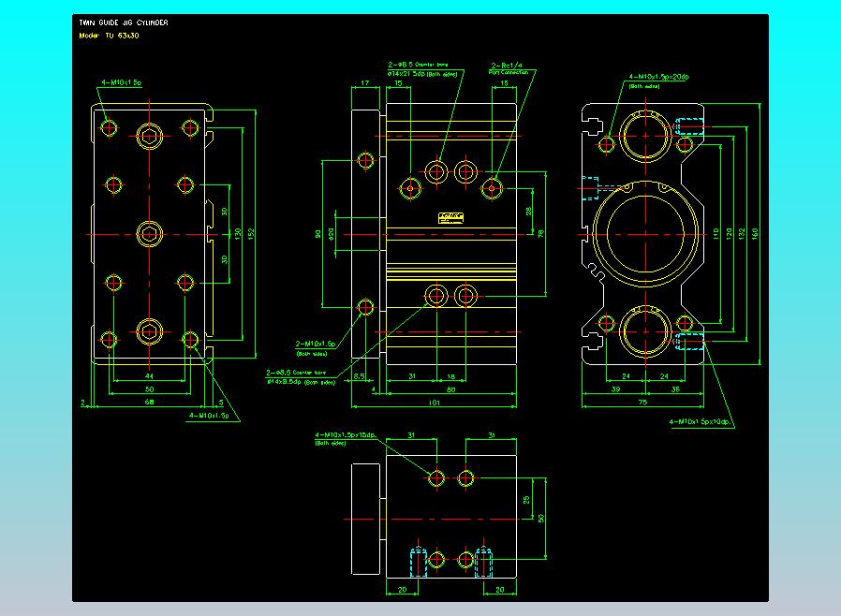
Task: Click the '44' hole spacing dimension
Action: (149, 376)
